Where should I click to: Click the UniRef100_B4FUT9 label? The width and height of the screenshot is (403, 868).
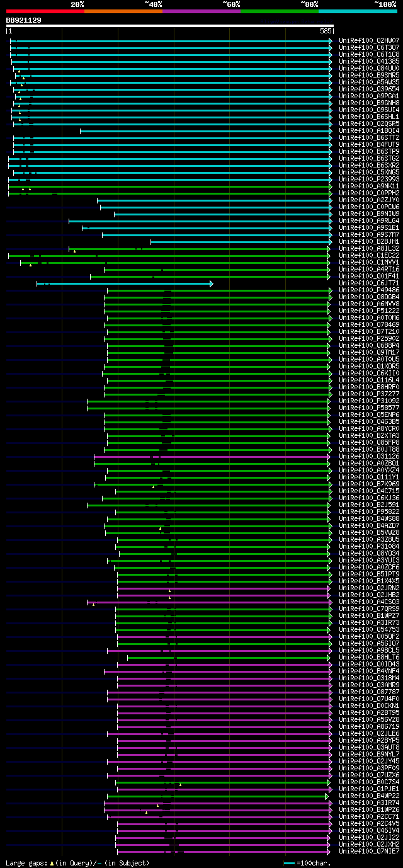point(369,144)
